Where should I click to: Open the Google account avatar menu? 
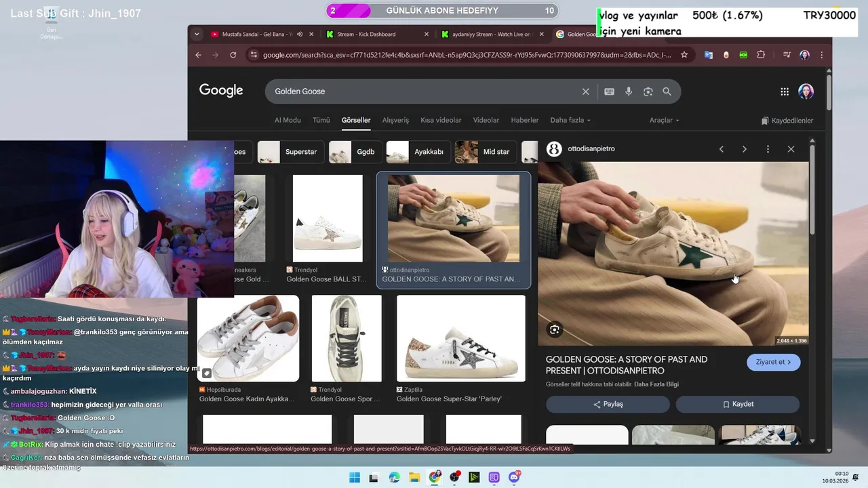pyautogui.click(x=806, y=91)
